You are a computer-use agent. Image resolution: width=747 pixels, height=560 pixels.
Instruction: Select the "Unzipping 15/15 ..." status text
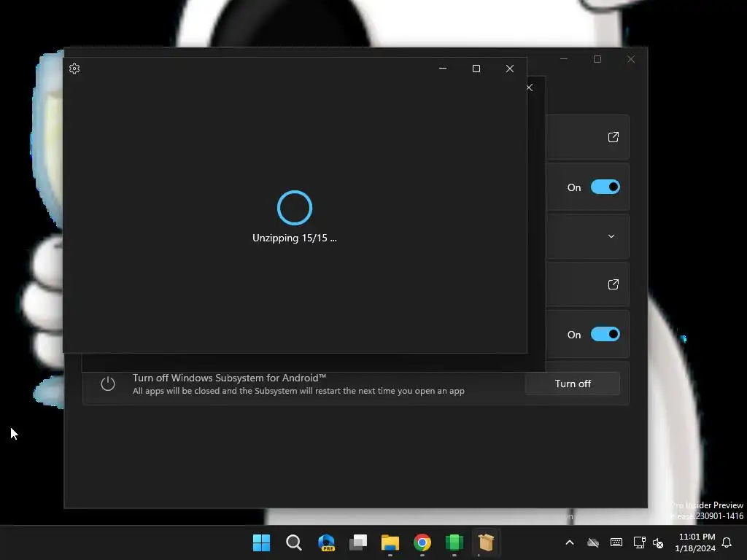[295, 238]
